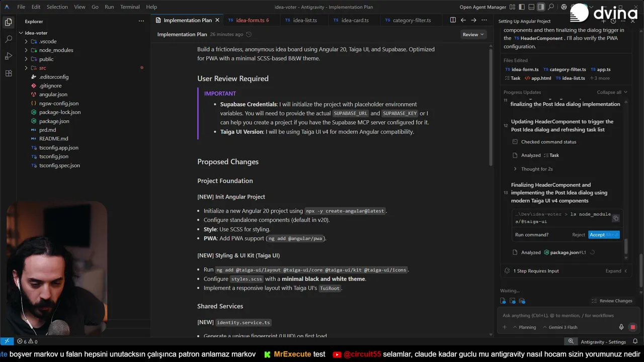
Task: Close the Implementation Plan tab
Action: pos(217,20)
